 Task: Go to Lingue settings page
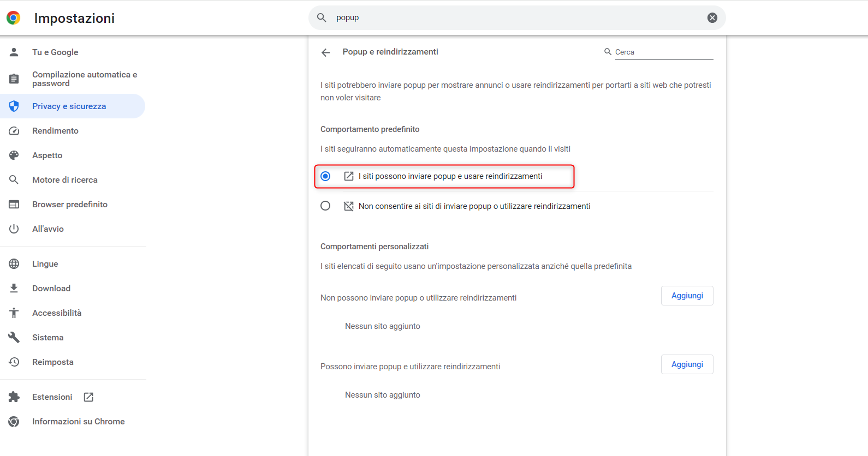[x=45, y=264]
